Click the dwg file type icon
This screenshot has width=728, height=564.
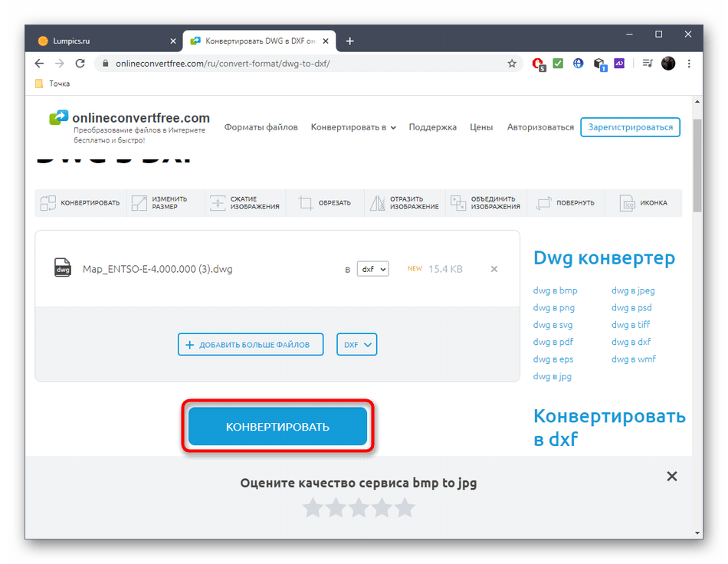point(63,268)
